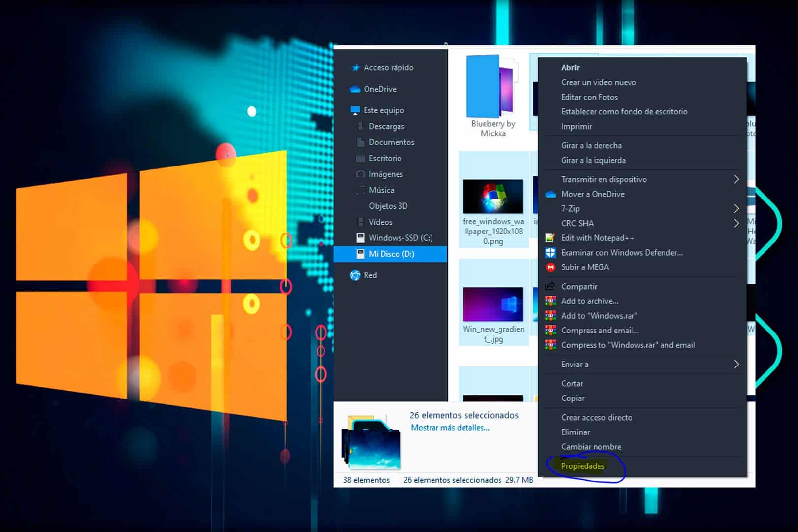
Task: Click the Notepad++ icon beside Edit with Notepad++
Action: click(x=550, y=237)
